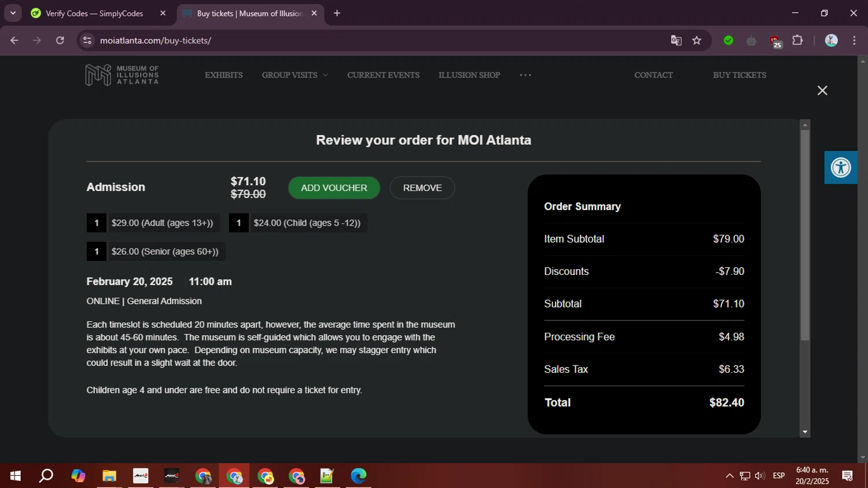Open the Copilot taskbar icon

pos(78,476)
